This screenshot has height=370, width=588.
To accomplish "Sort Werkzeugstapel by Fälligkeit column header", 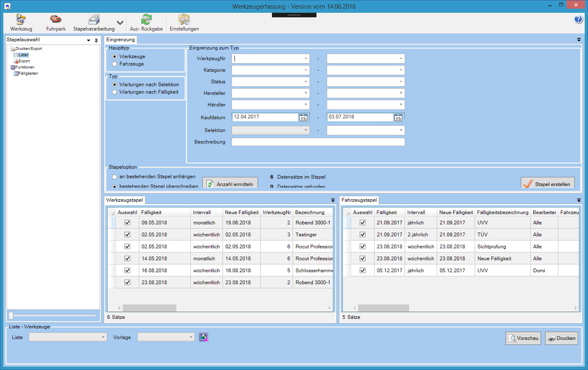I will coord(165,212).
